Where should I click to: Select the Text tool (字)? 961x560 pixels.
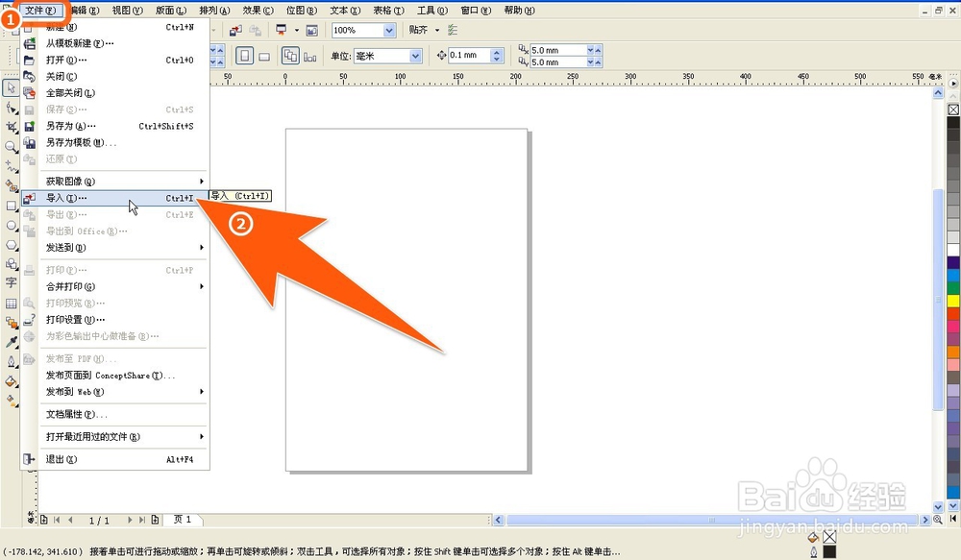coord(11,282)
